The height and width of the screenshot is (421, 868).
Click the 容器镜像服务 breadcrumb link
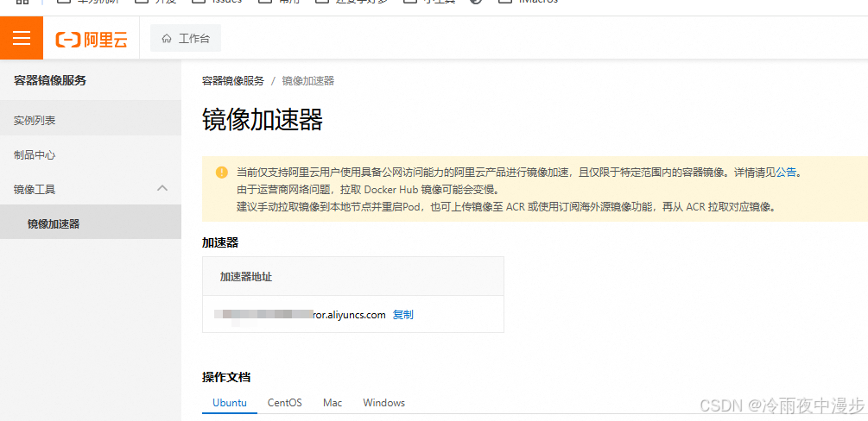point(233,81)
